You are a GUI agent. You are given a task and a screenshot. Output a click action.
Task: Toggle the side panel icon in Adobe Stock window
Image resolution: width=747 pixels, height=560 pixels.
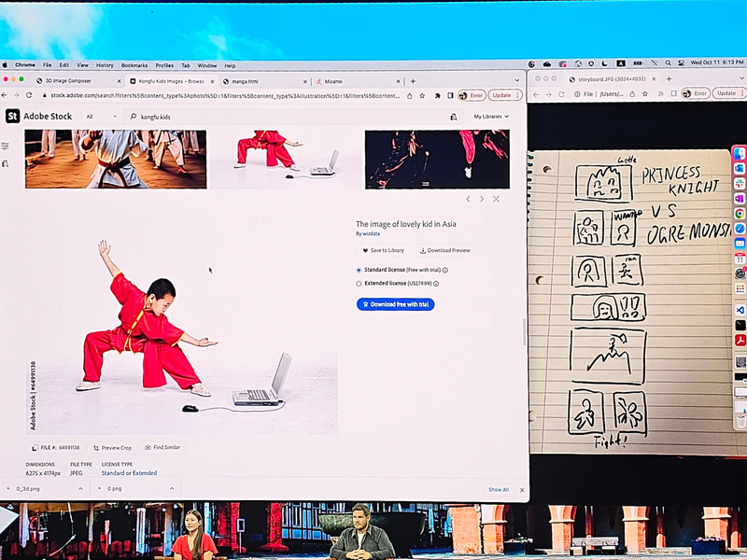pyautogui.click(x=450, y=96)
